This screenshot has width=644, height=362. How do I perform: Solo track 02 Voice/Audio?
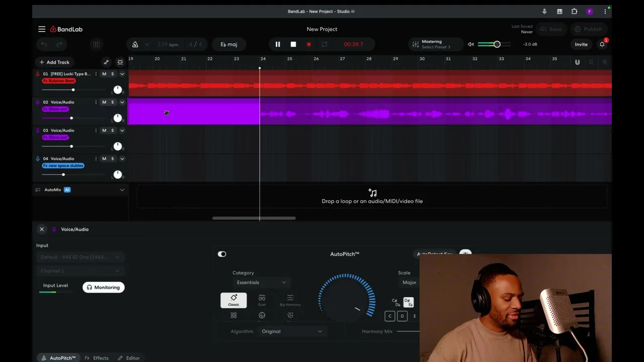tap(113, 102)
